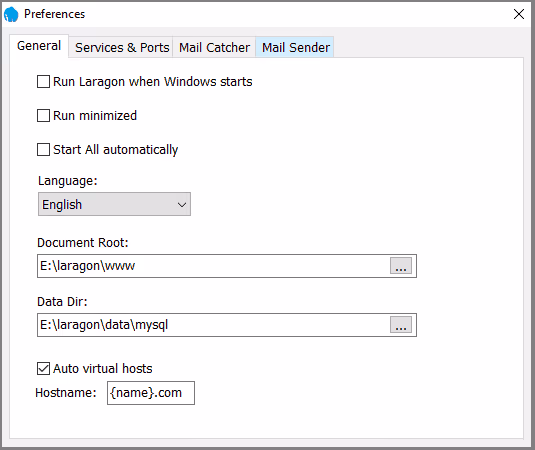Switch to Services & Ports tab

click(x=122, y=47)
